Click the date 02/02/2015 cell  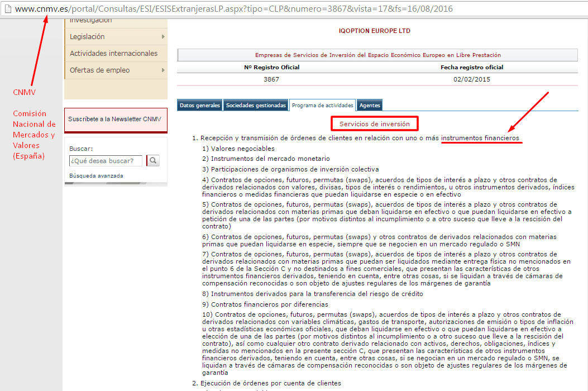point(472,79)
